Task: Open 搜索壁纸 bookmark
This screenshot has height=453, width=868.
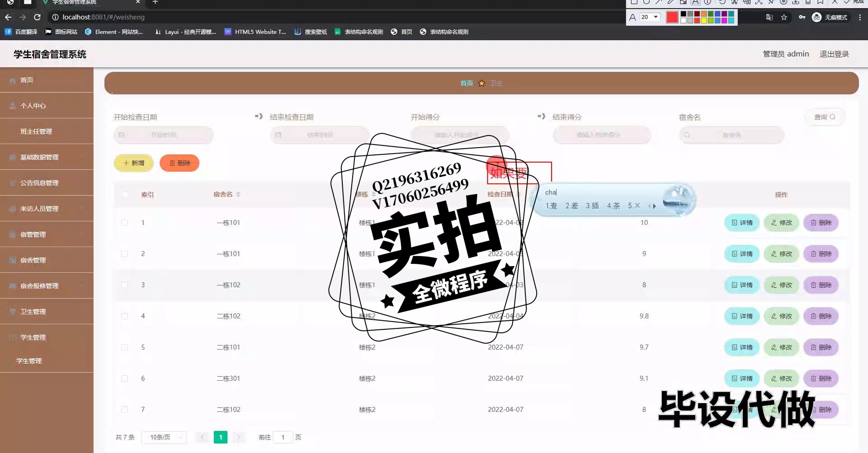Action: point(311,32)
